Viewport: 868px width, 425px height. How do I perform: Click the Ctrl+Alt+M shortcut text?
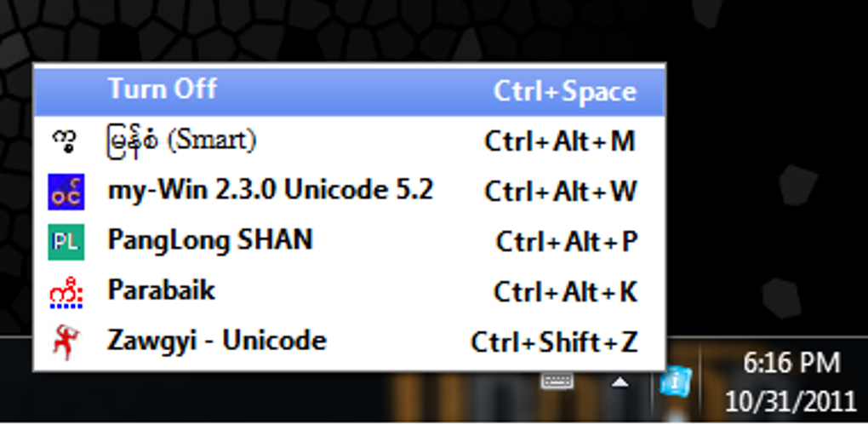coord(560,141)
